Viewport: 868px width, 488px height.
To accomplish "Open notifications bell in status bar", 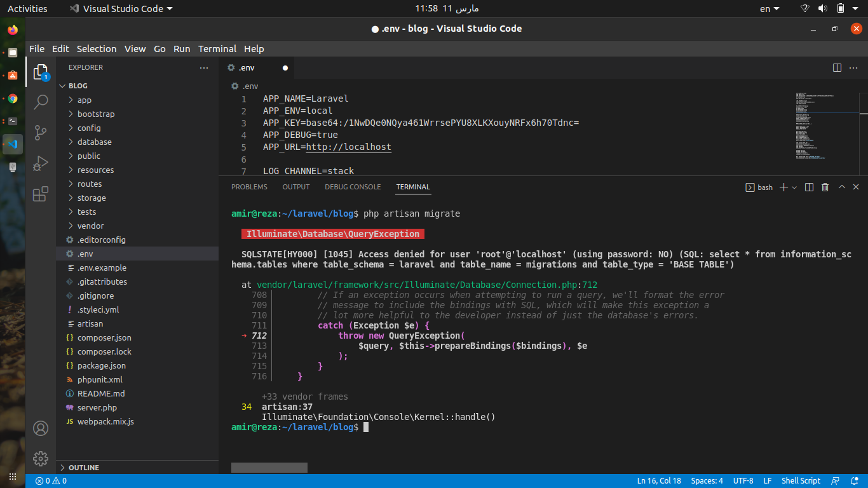I will pyautogui.click(x=853, y=481).
